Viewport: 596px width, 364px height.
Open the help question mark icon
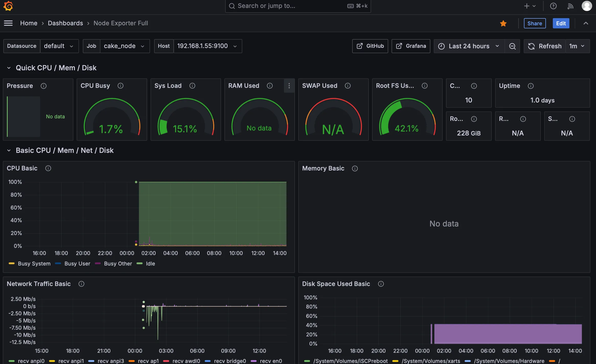point(553,6)
